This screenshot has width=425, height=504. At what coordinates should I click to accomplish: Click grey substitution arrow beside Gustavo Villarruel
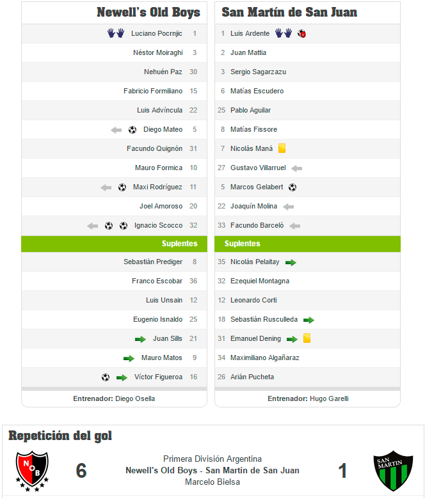pyautogui.click(x=296, y=168)
